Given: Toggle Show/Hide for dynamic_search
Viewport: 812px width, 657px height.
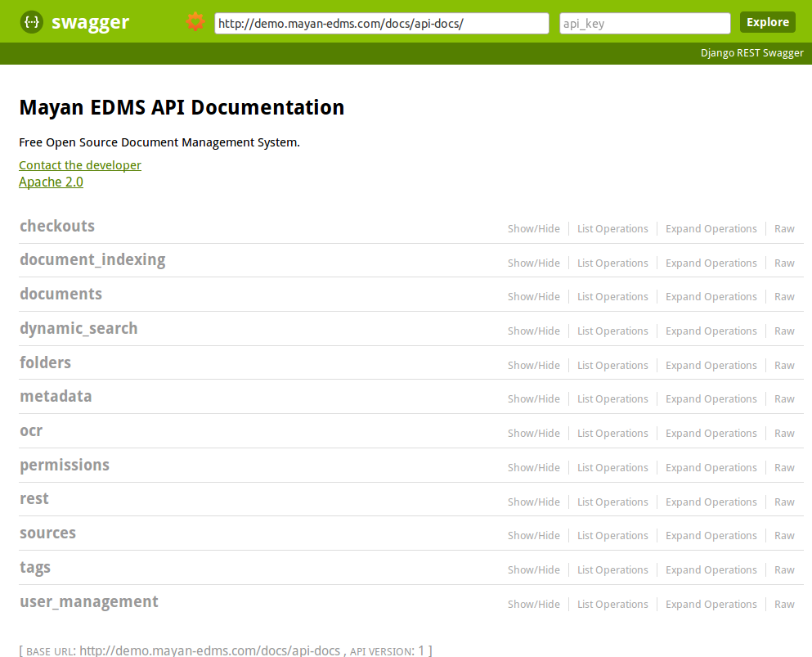Looking at the screenshot, I should 533,331.
